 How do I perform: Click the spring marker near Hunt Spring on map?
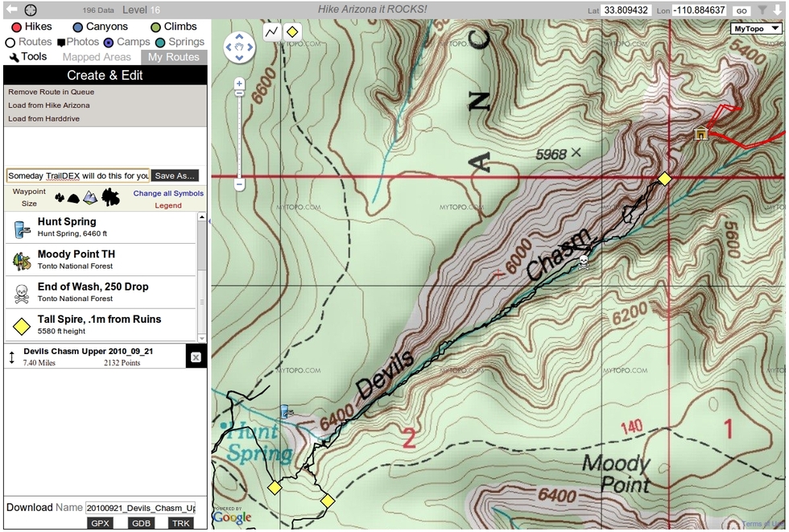click(287, 412)
